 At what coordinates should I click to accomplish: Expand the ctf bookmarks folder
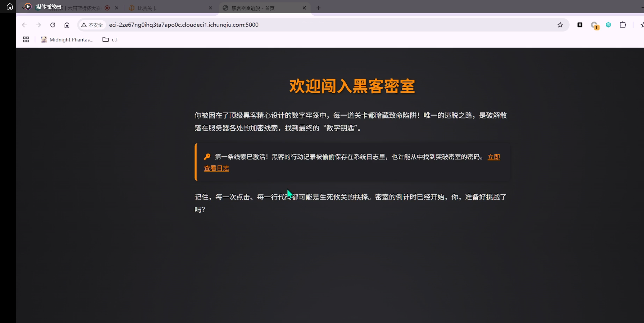tap(110, 39)
